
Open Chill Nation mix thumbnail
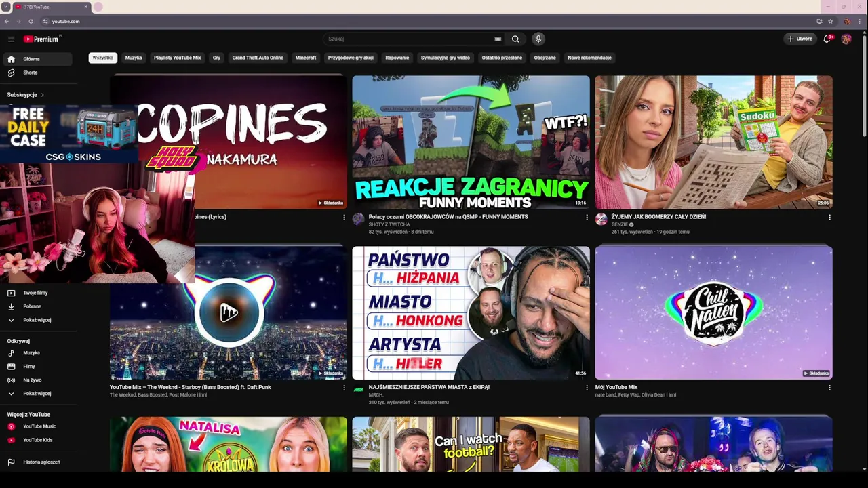713,312
